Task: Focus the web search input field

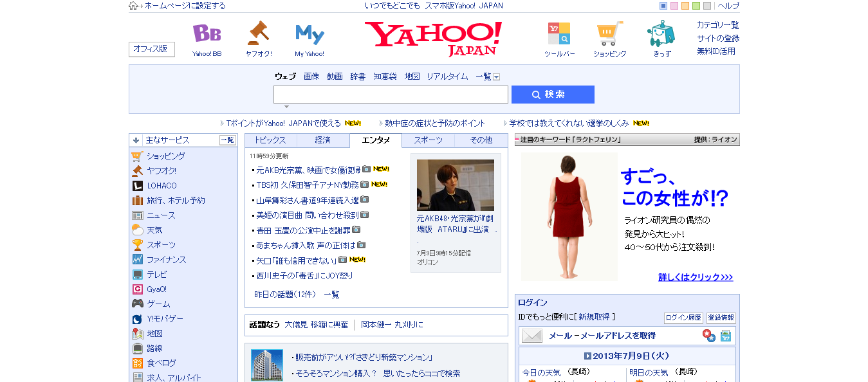Action: coord(391,95)
